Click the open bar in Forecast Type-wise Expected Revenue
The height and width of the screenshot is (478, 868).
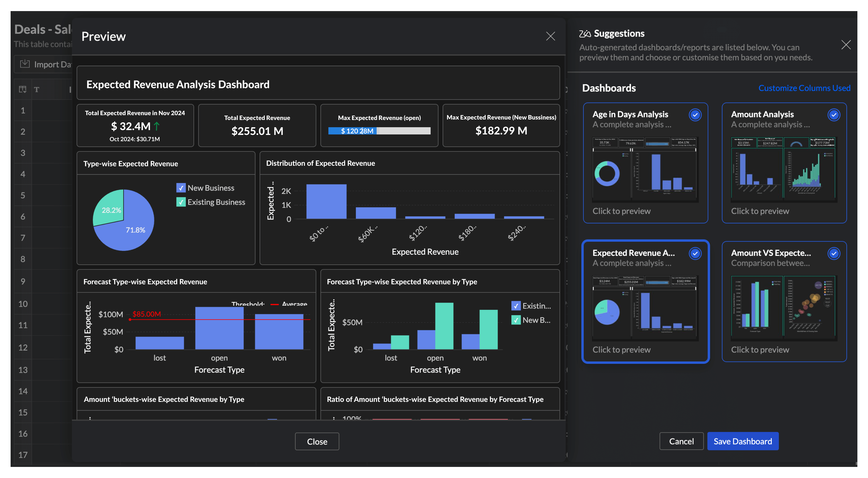pyautogui.click(x=219, y=328)
